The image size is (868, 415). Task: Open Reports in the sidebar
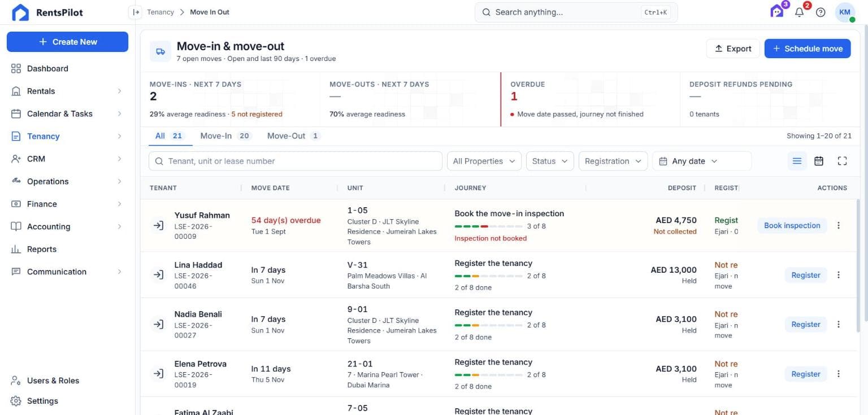67,249
